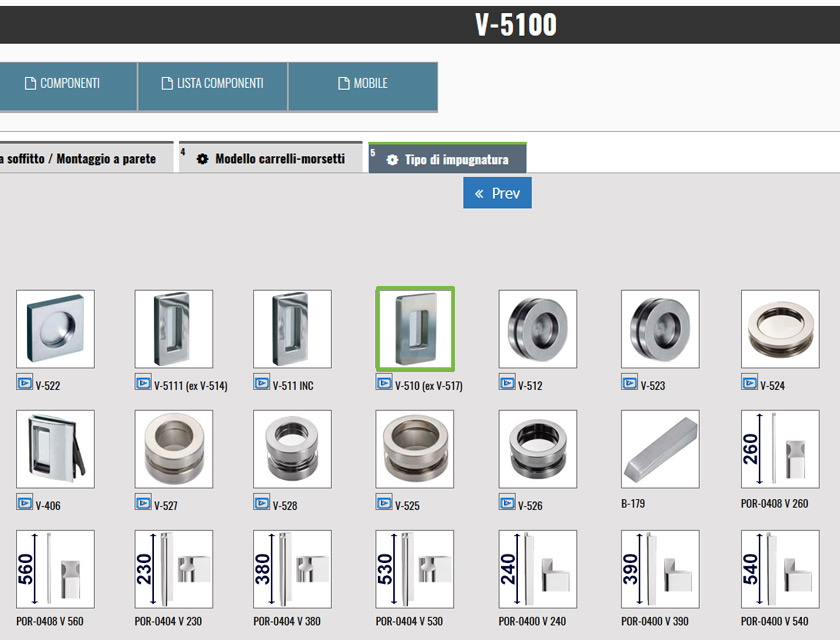Select the V-527 knob image

click(x=174, y=449)
